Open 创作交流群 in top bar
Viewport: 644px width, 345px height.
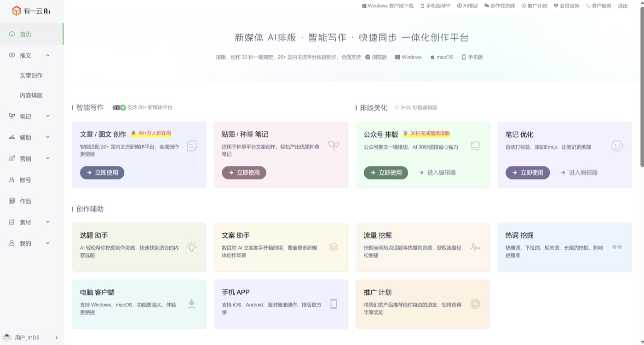coord(500,6)
